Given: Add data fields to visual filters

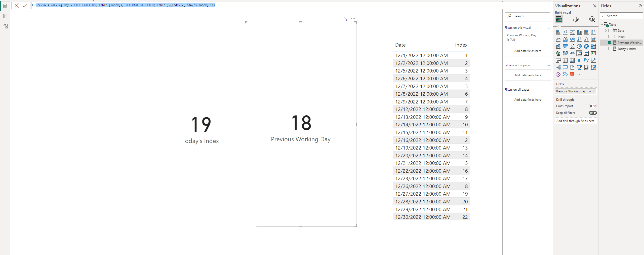Looking at the screenshot, I should [528, 51].
